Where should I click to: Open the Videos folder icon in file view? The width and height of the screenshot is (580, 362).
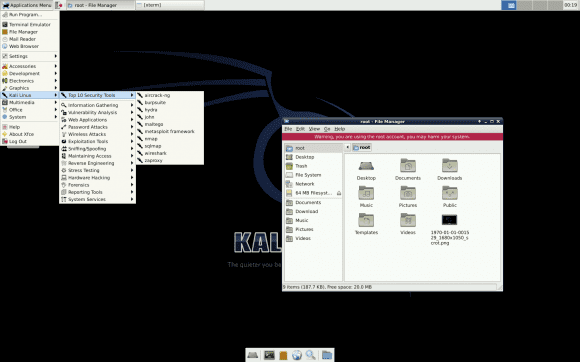tap(408, 220)
